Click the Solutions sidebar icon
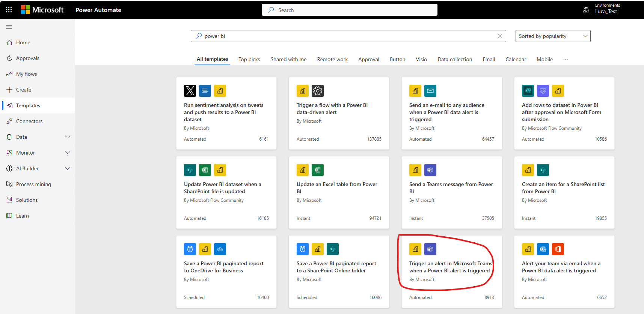This screenshot has height=314, width=644. 9,200
